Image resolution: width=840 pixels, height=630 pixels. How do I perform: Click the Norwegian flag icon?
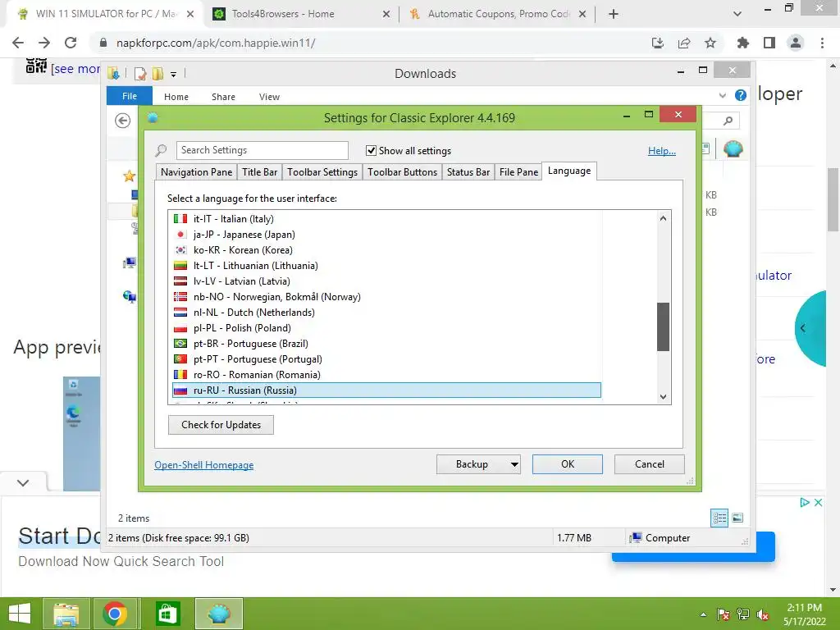point(180,297)
